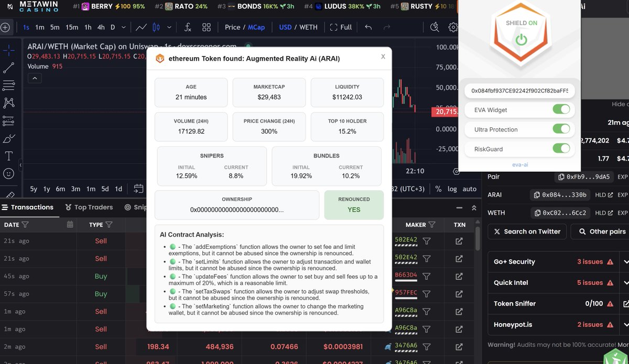Open the chart layout grid icon
Image resolution: width=629 pixels, height=364 pixels.
pos(207,27)
